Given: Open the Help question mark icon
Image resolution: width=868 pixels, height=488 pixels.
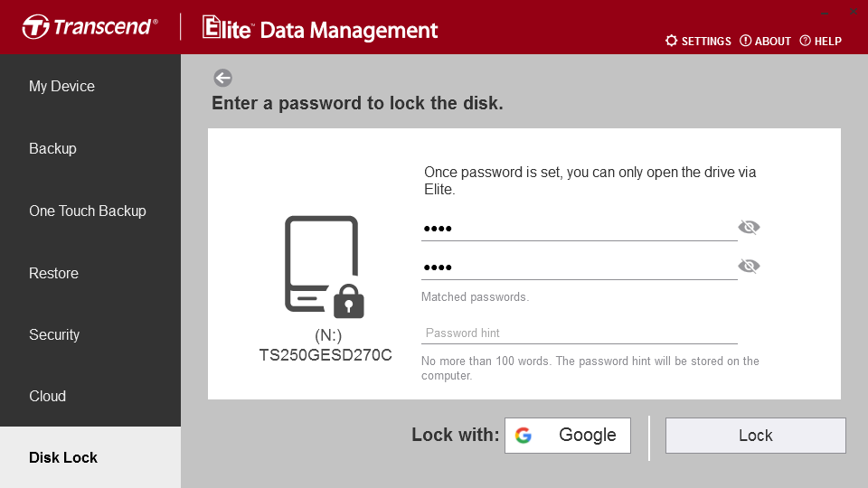Looking at the screenshot, I should pos(806,41).
